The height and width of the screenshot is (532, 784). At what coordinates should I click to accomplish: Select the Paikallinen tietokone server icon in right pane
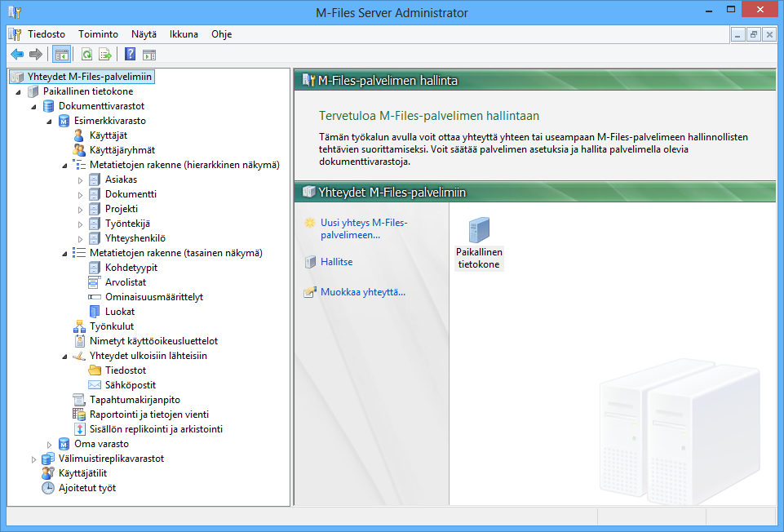point(479,230)
